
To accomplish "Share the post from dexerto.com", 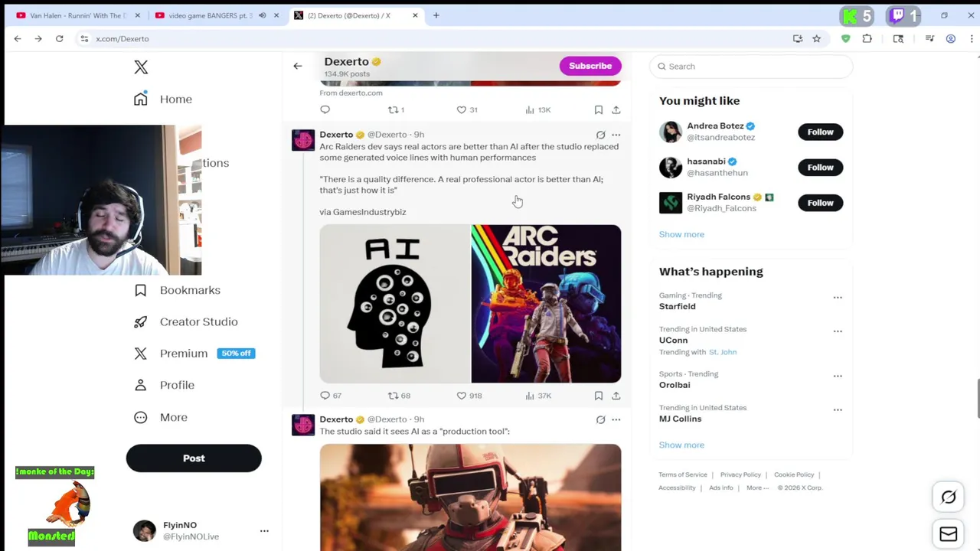I will click(x=616, y=109).
